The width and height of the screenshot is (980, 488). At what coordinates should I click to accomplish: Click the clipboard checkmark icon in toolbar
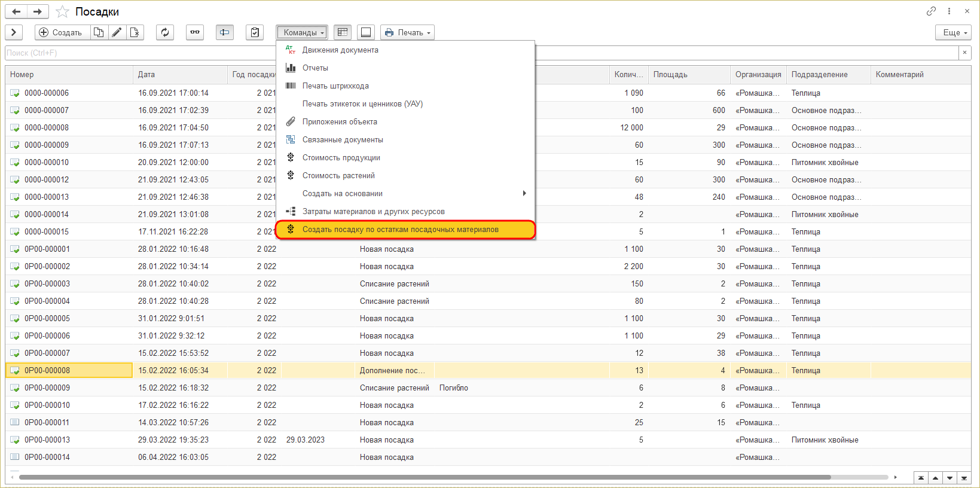pos(255,32)
